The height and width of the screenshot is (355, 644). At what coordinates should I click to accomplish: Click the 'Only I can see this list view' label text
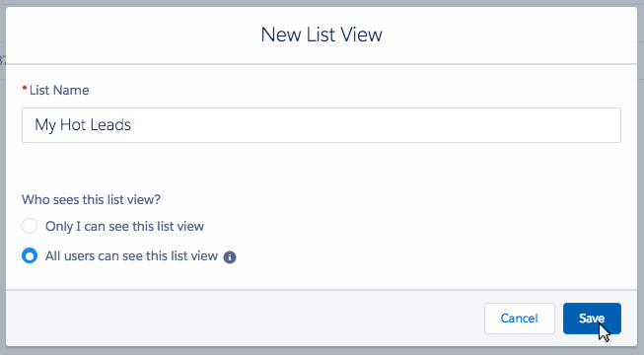click(x=124, y=227)
